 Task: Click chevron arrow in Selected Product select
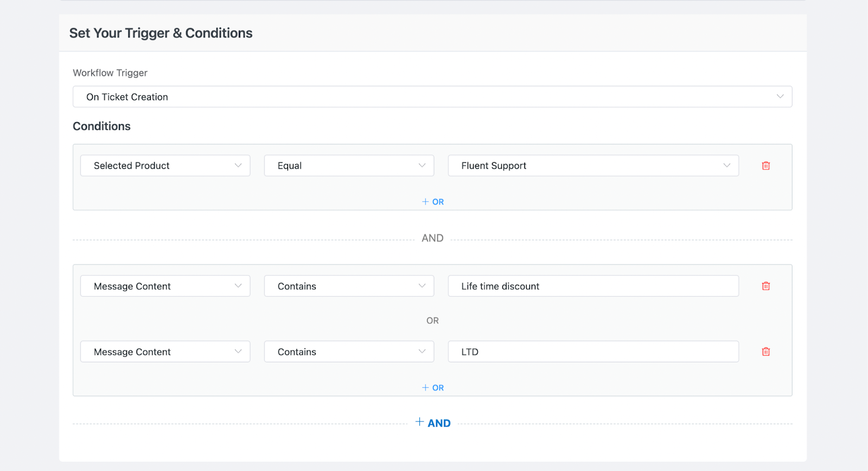tap(238, 166)
